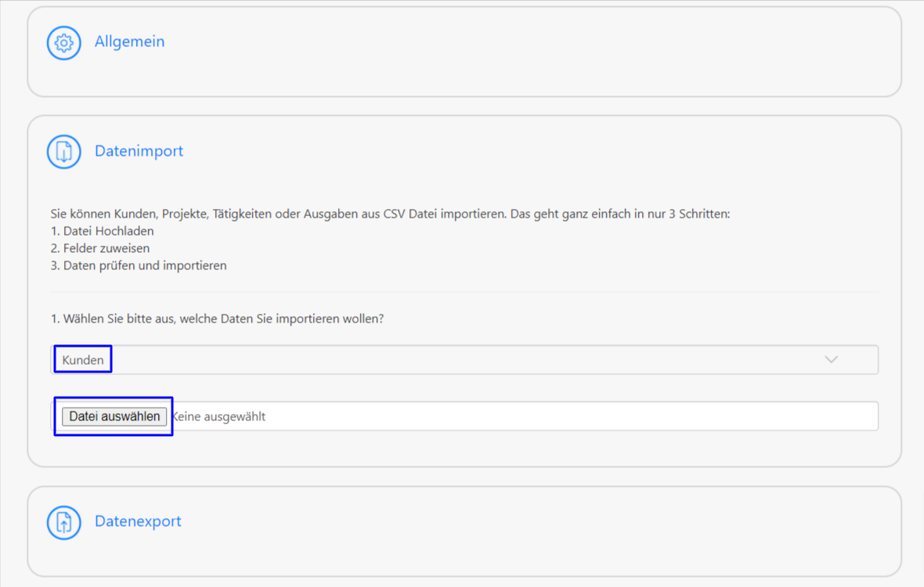924x587 pixels.
Task: Open the gear icon next to Allgemein heading
Action: point(63,43)
